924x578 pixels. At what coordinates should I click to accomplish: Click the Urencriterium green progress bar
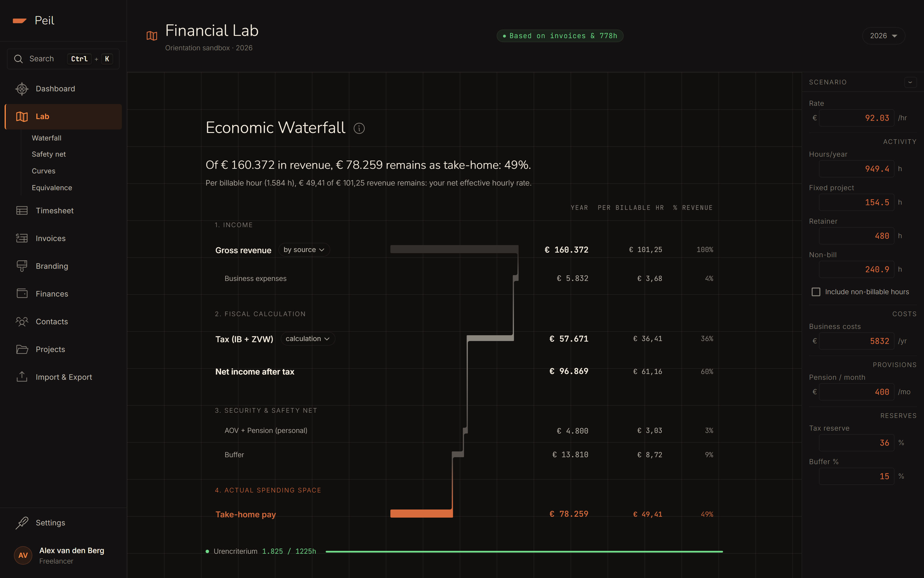pos(524,552)
